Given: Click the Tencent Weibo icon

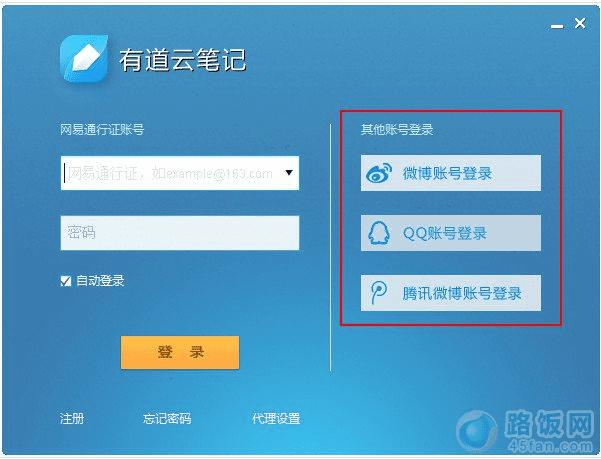Looking at the screenshot, I should (378, 293).
